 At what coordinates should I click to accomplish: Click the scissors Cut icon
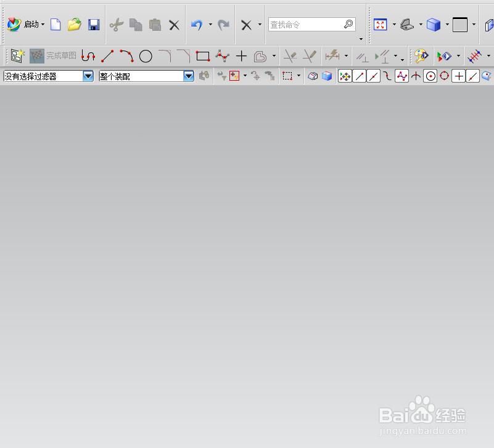coord(117,25)
